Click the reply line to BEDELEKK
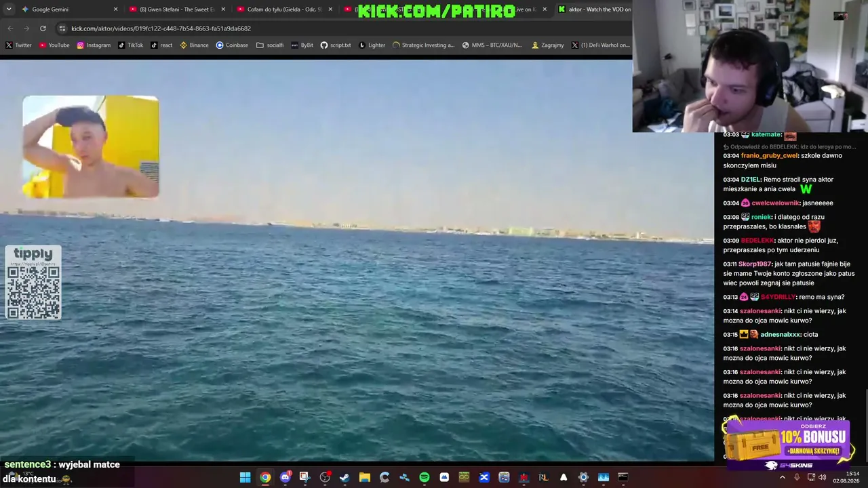The image size is (868, 488). pos(789,146)
